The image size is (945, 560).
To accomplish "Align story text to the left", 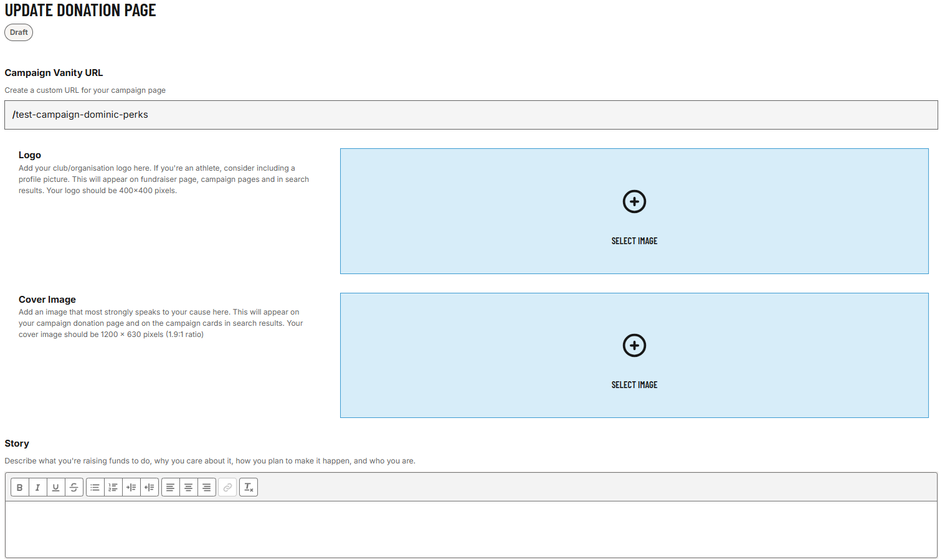I will click(170, 488).
